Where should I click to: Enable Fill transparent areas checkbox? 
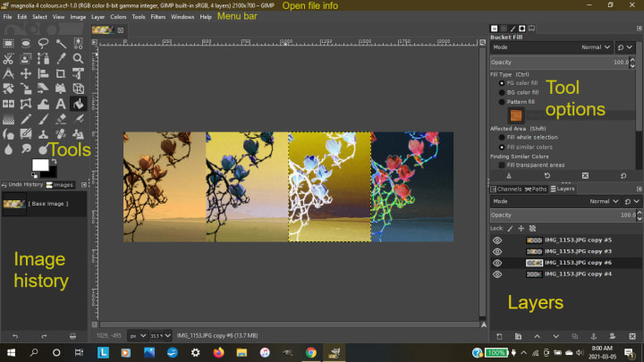[502, 164]
